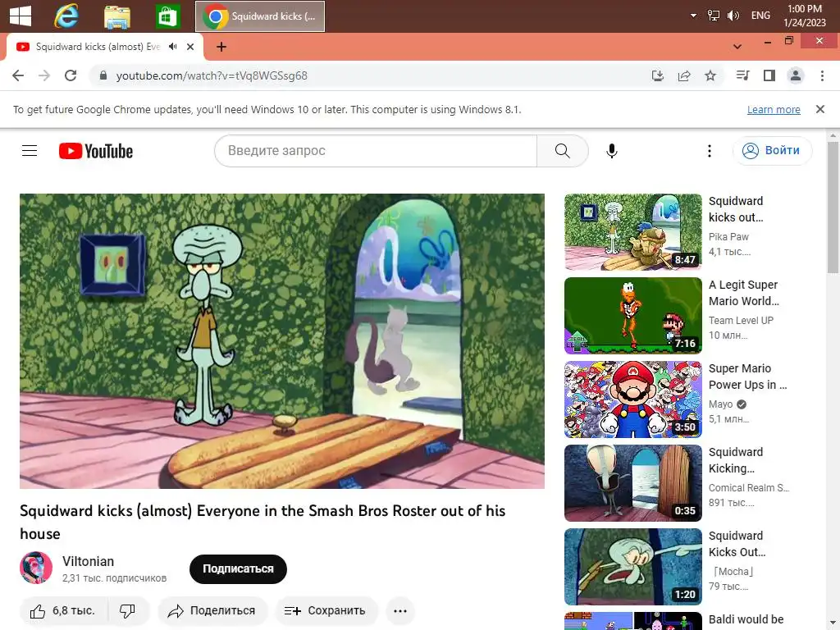Open the 'A Legit Super Mario World' title

(743, 293)
